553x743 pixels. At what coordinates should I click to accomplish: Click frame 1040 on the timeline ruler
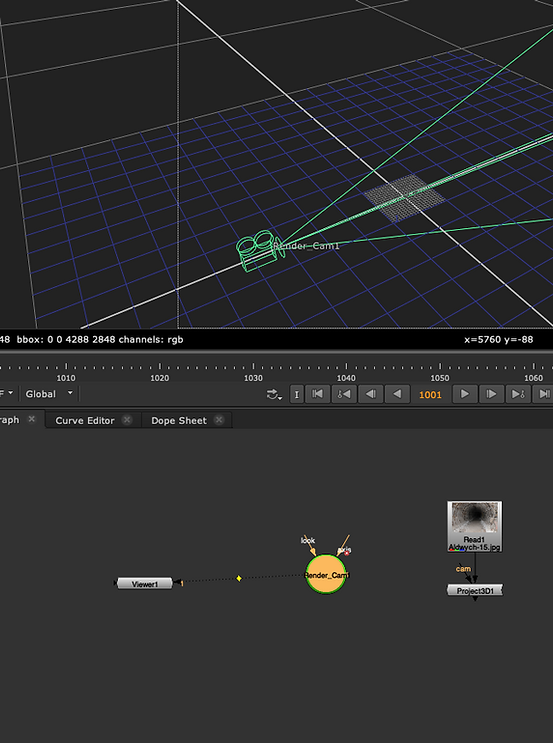(x=346, y=378)
